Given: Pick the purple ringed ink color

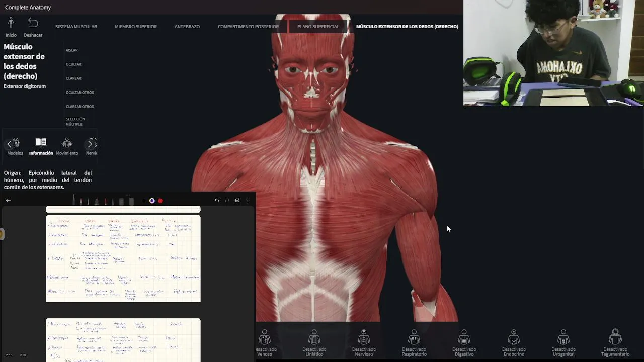Looking at the screenshot, I should point(152,201).
